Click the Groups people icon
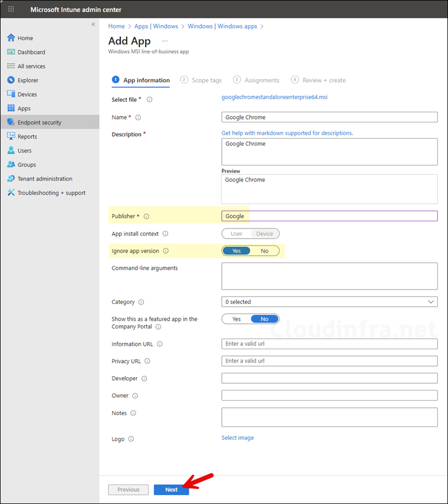 tap(11, 164)
